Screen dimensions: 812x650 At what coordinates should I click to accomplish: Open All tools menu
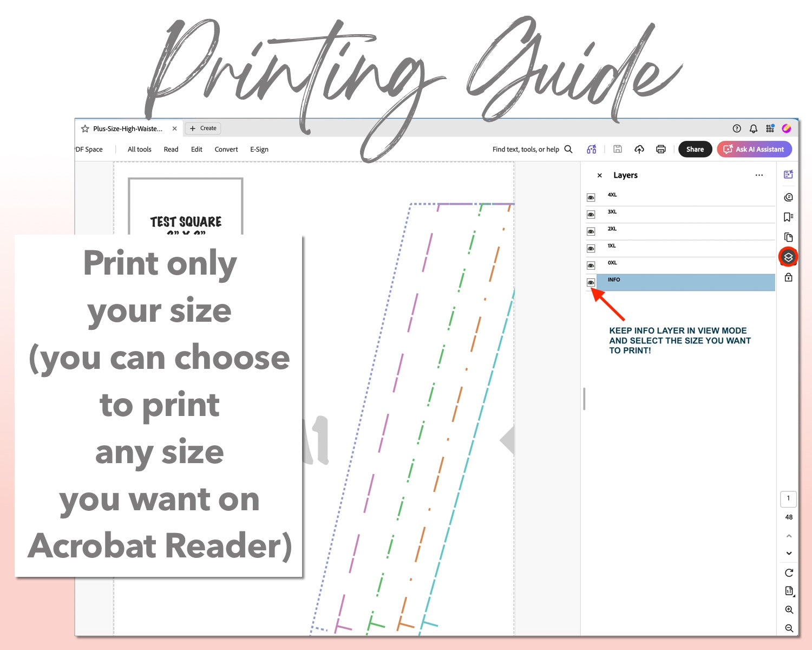139,149
